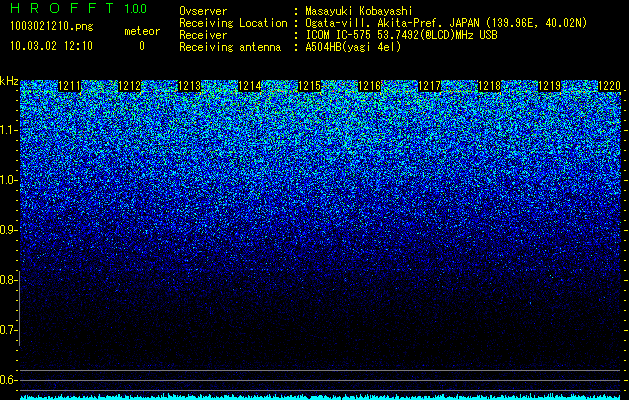
Task: Click the 1213 time marker
Action: click(x=189, y=86)
